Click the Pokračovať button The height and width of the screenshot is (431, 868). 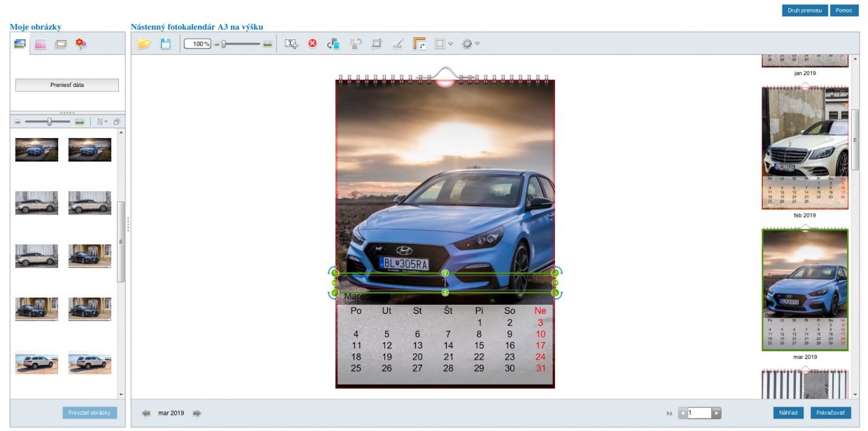pyautogui.click(x=831, y=413)
